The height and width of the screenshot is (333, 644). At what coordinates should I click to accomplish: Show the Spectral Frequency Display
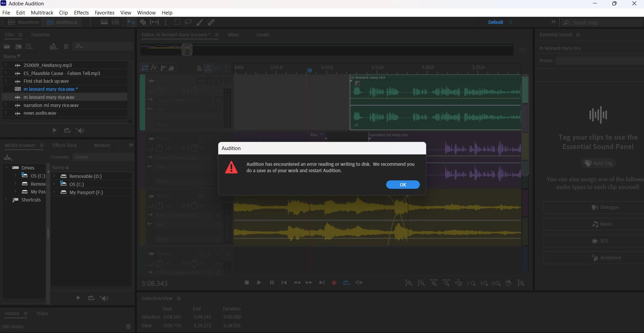coord(104,22)
